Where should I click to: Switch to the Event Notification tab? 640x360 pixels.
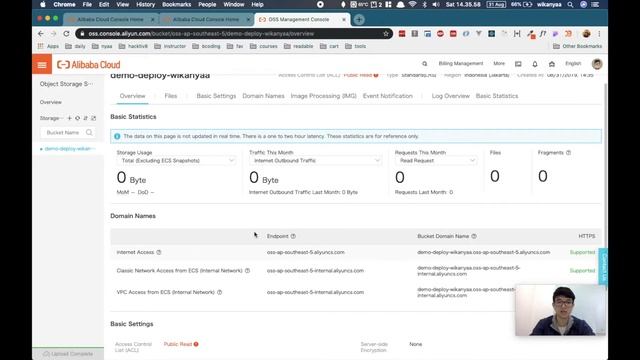pyautogui.click(x=388, y=96)
